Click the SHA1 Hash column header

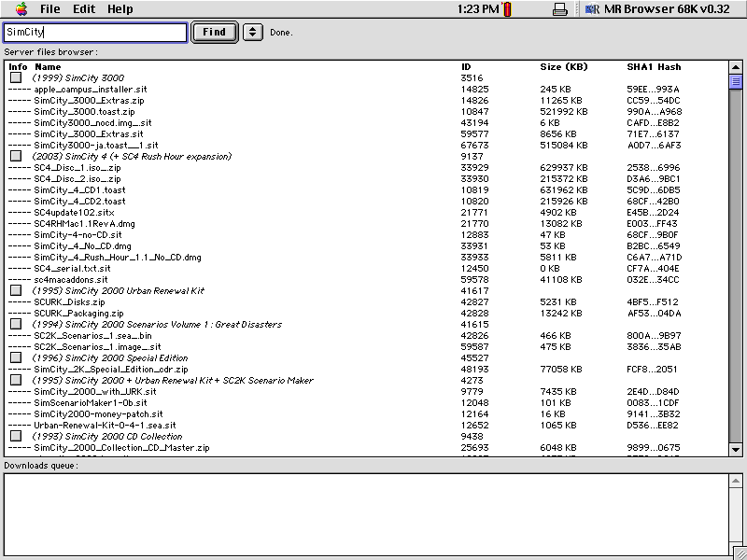[x=654, y=66]
